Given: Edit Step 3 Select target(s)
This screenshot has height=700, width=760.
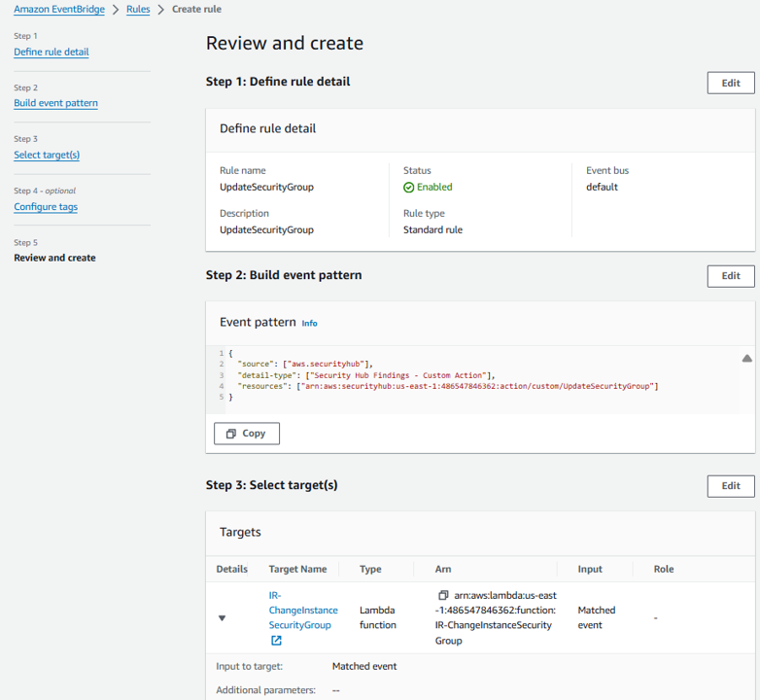Looking at the screenshot, I should click(731, 486).
